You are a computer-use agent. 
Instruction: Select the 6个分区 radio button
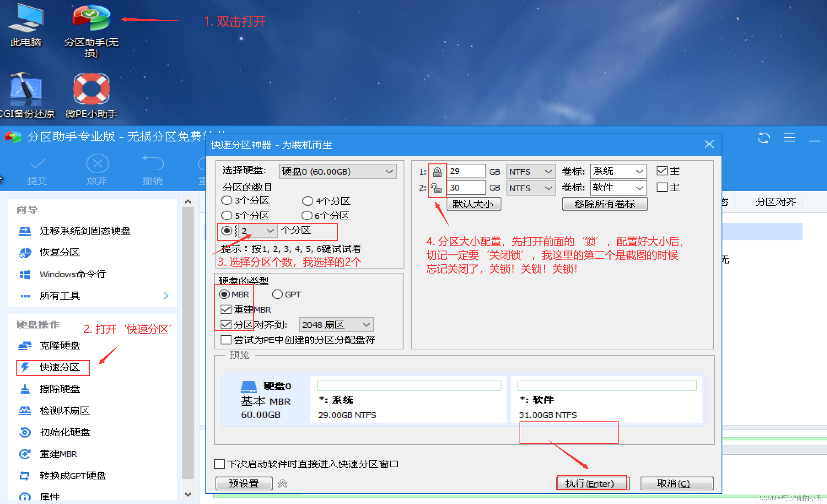(307, 215)
